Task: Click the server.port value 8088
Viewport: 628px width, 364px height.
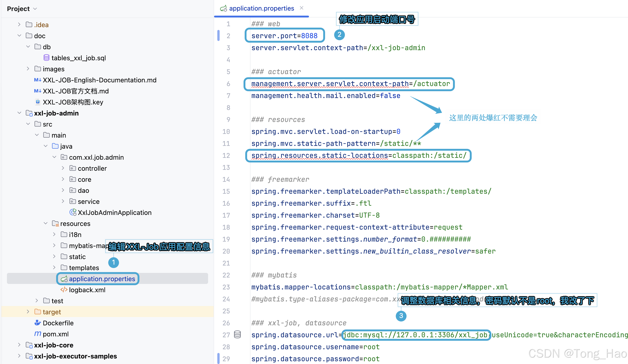Action: (309, 36)
